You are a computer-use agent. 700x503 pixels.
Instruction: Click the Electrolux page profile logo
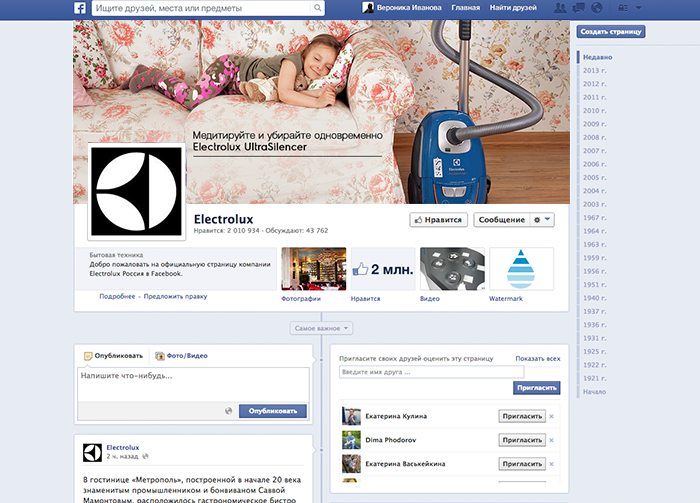(x=137, y=191)
